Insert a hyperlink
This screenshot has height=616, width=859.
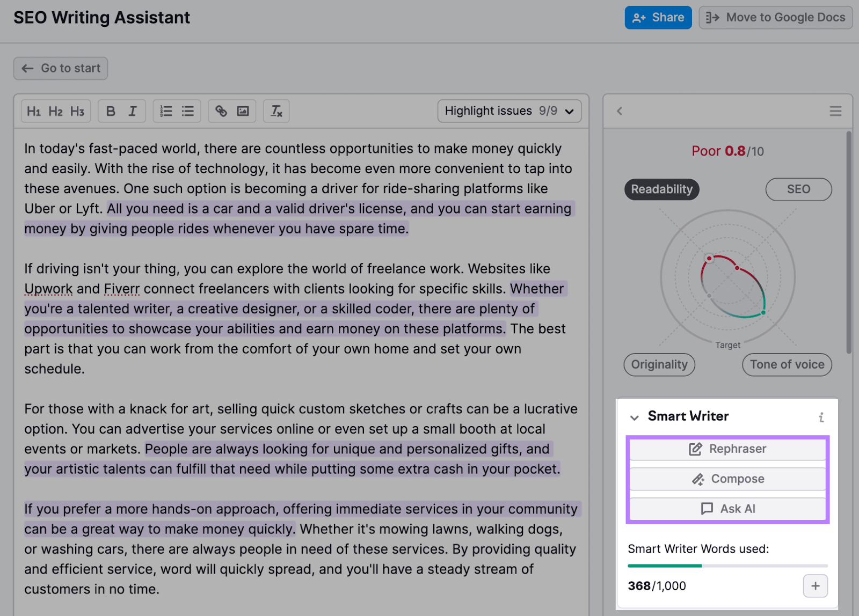point(221,111)
